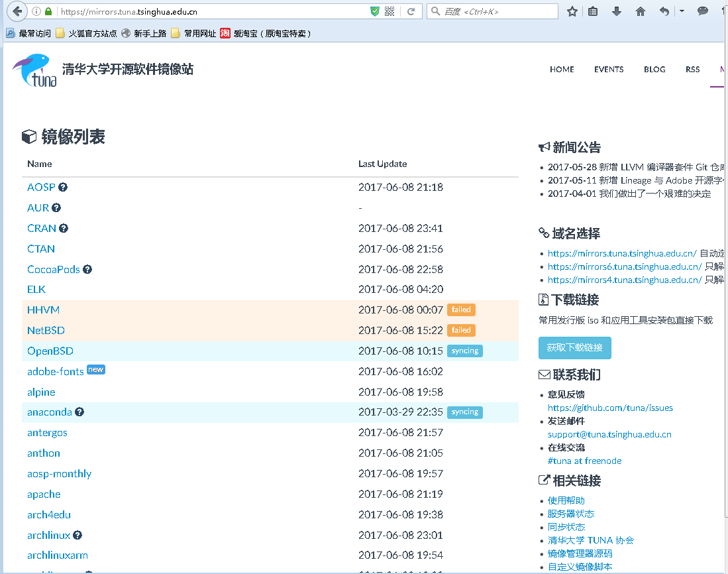Open the ELK mirror link

click(36, 290)
